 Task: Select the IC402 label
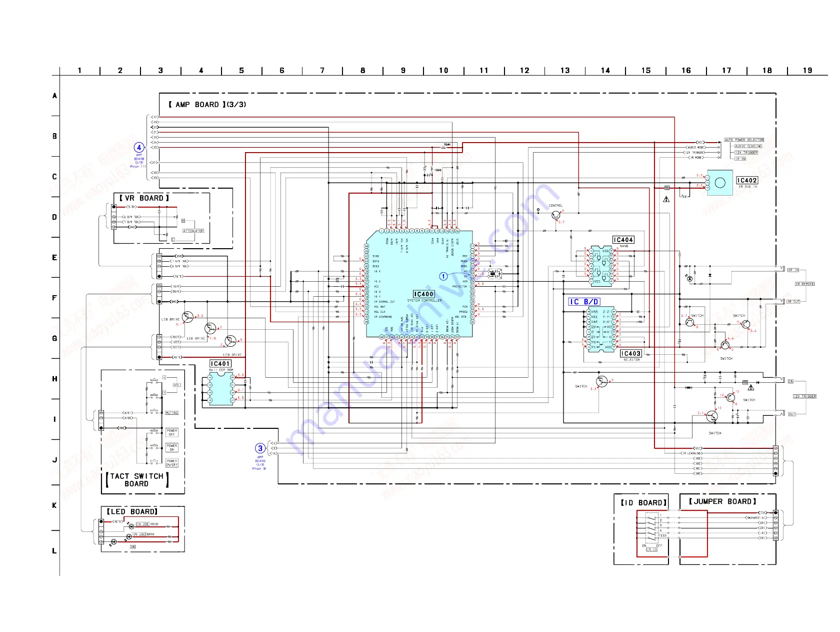747,180
